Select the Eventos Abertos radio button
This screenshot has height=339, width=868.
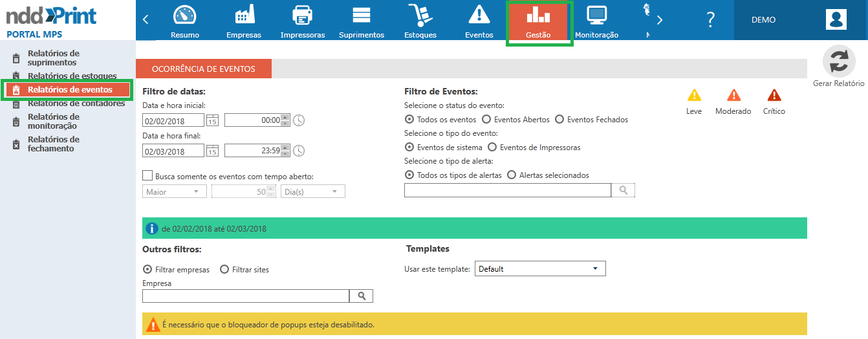486,120
